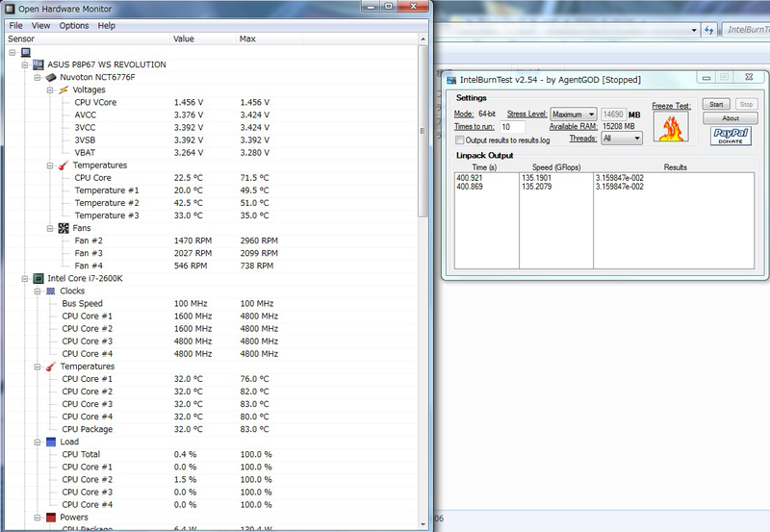Click the Max column header
Screen dimensions: 770x532
pyautogui.click(x=269, y=38)
